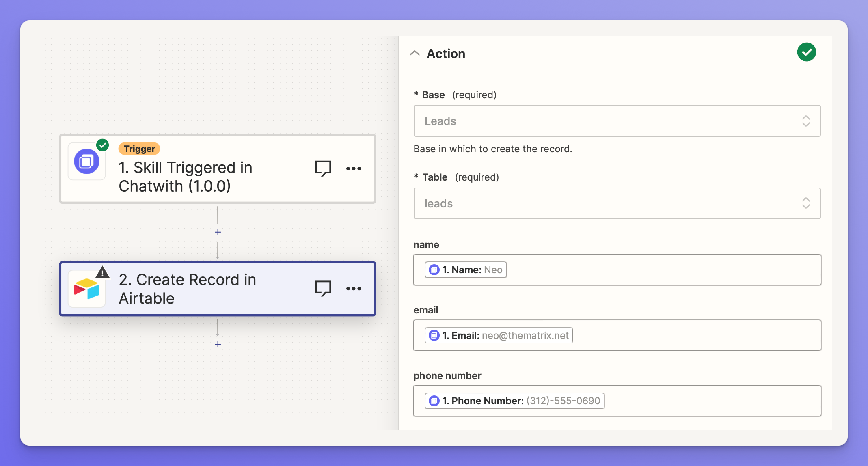Select the Email mapped data pill

pos(499,336)
